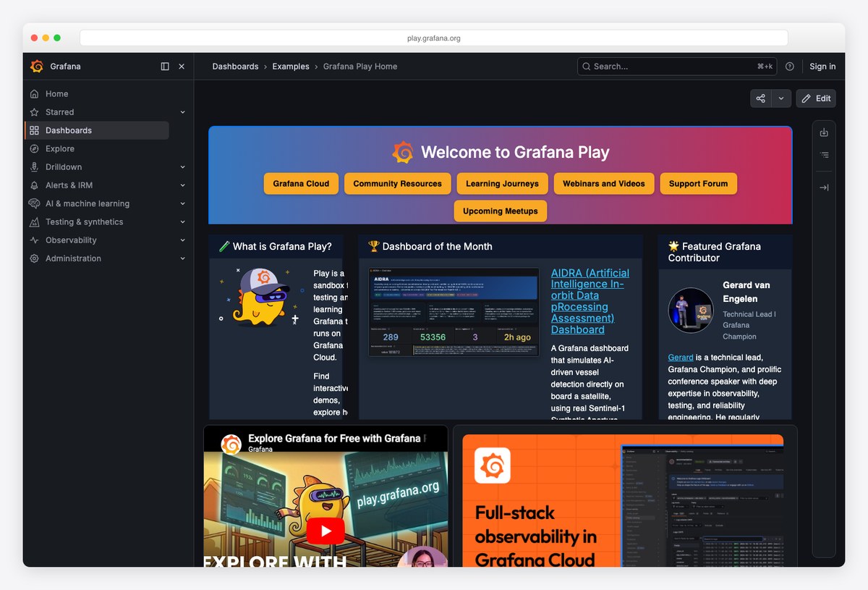Click the Featured Grafana Contributor title
The width and height of the screenshot is (868, 590).
(714, 252)
